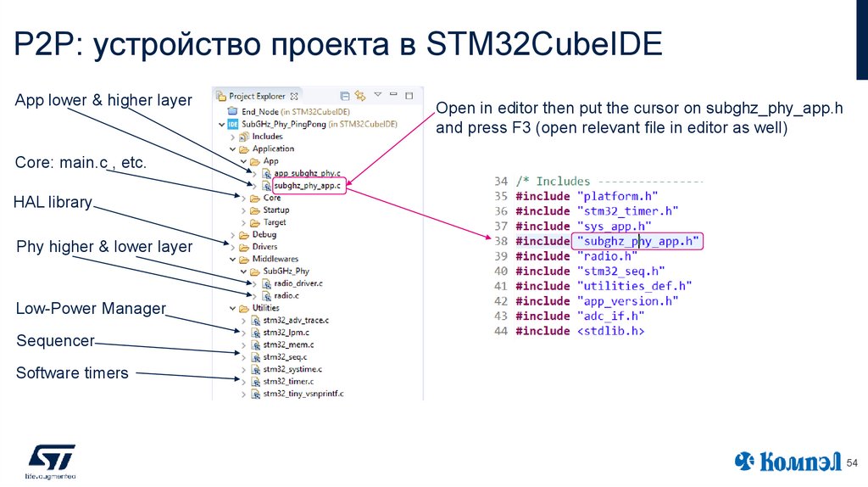The image size is (868, 487).
Task: Select the radio.c file name
Action: (x=287, y=296)
